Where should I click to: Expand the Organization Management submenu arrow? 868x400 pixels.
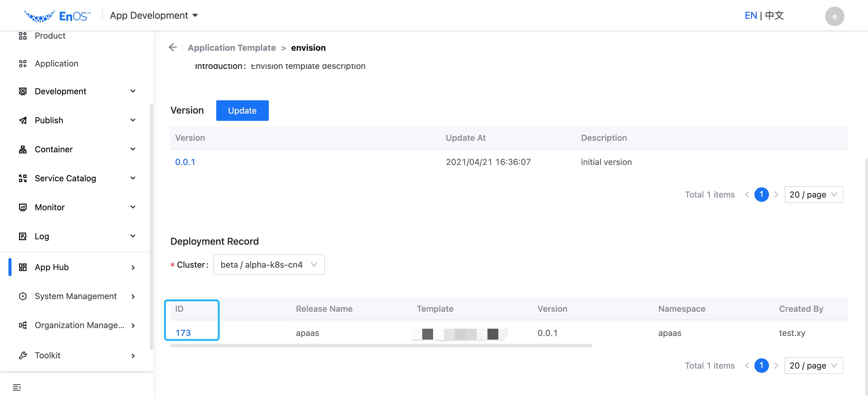[133, 325]
